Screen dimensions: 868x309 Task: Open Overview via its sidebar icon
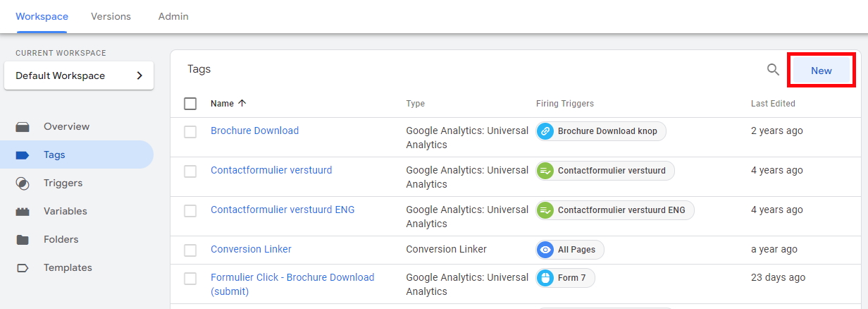click(x=23, y=127)
